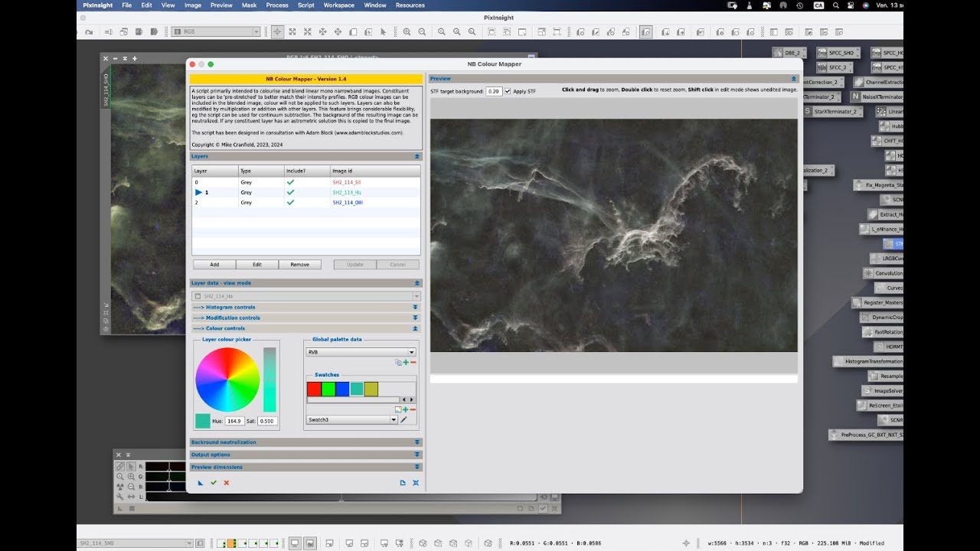This screenshot has height=551, width=980.
Task: Click the New Instance blue triangle icon
Action: (x=201, y=483)
